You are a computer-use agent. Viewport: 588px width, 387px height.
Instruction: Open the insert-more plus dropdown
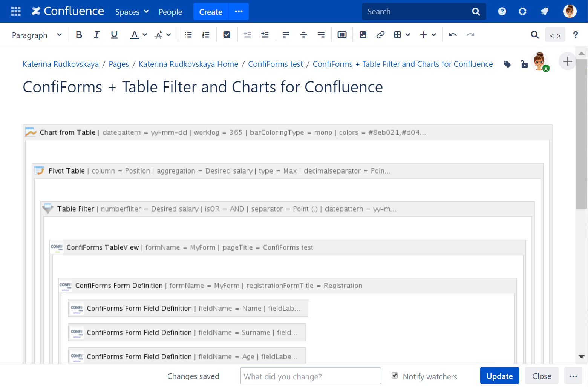click(x=428, y=34)
